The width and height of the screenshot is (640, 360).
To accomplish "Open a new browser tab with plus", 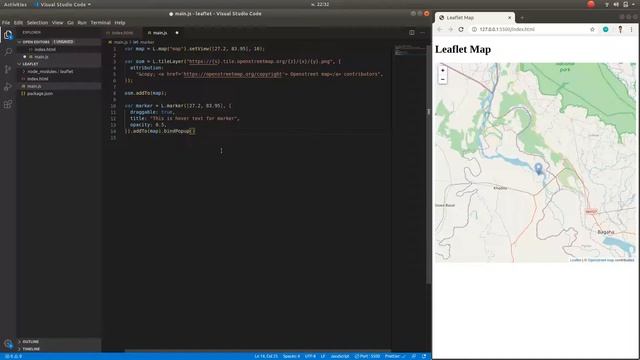I will coord(522,18).
